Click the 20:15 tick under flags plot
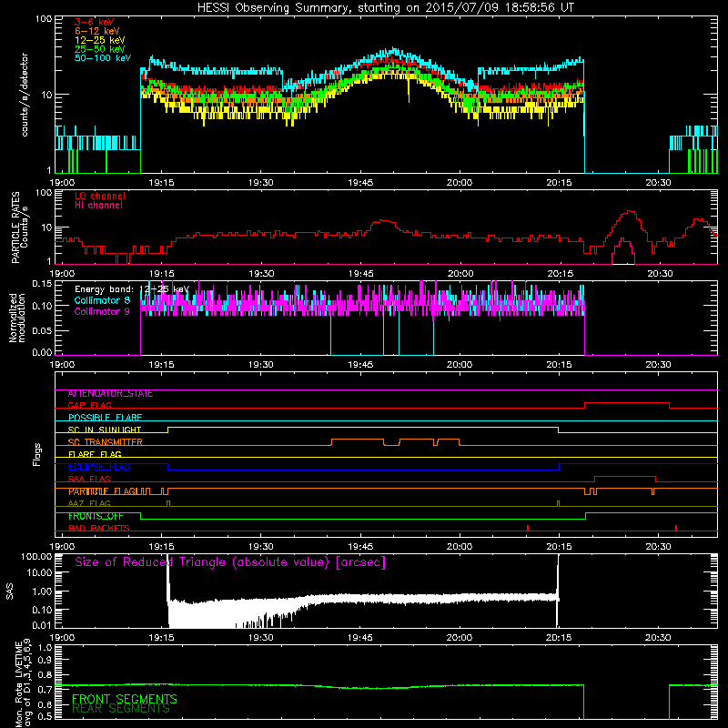This screenshot has width=728, height=728. tap(560, 547)
